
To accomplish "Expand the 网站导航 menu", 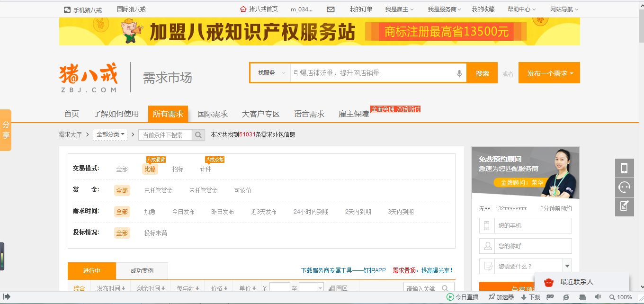I will [564, 9].
